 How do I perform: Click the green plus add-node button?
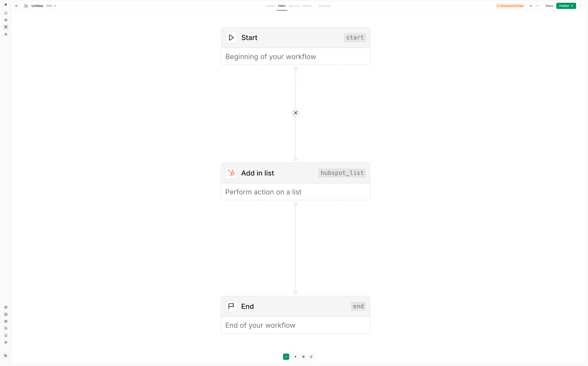tap(286, 357)
